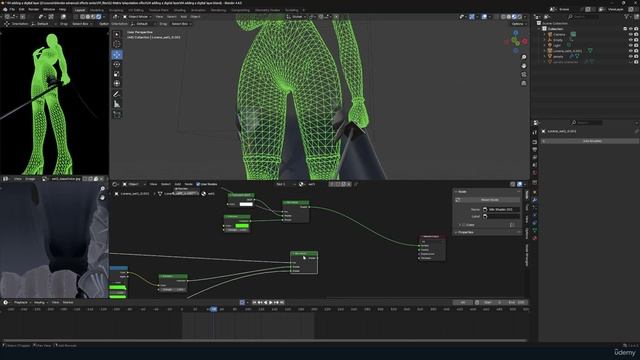Switch to the Layout workspace tab
The image size is (640, 360).
[80, 10]
